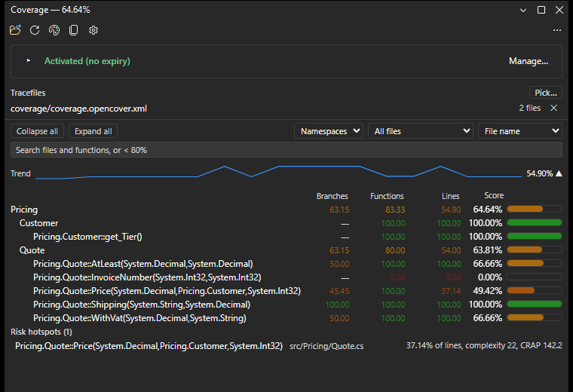The height and width of the screenshot is (392, 573).
Task: Click the Price lines value 37.14
Action: [451, 291]
